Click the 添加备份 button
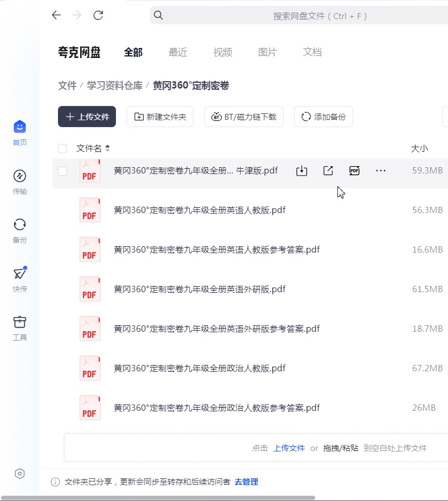This screenshot has height=501, width=448. 324,117
